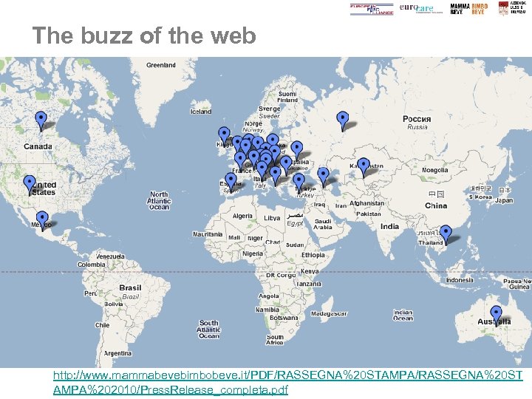The height and width of the screenshot is (399, 532).
Task: Click the 'Afghanistan' map label
Action: click(x=366, y=203)
